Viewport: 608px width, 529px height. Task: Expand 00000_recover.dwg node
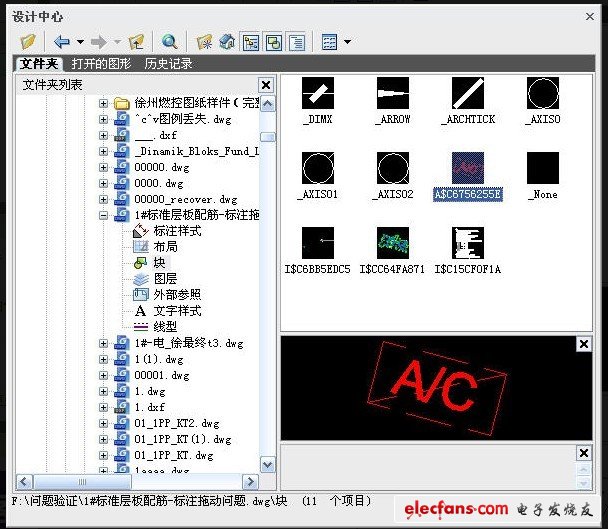(103, 199)
